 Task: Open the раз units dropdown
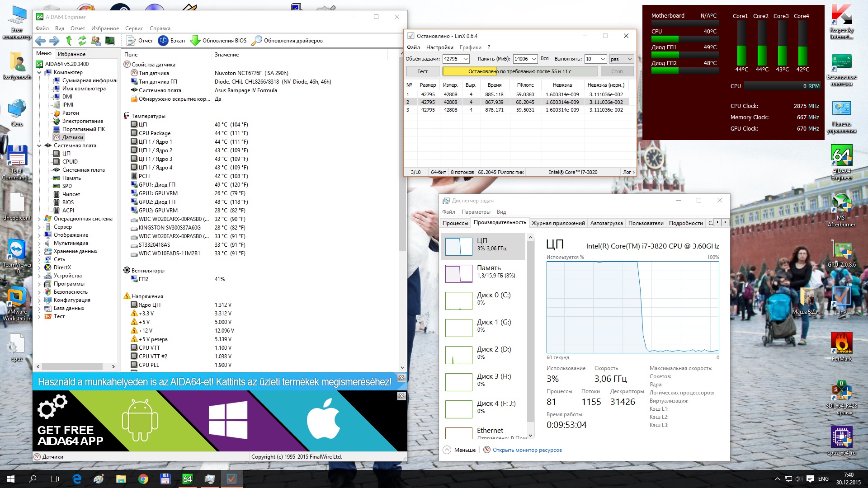pyautogui.click(x=630, y=59)
